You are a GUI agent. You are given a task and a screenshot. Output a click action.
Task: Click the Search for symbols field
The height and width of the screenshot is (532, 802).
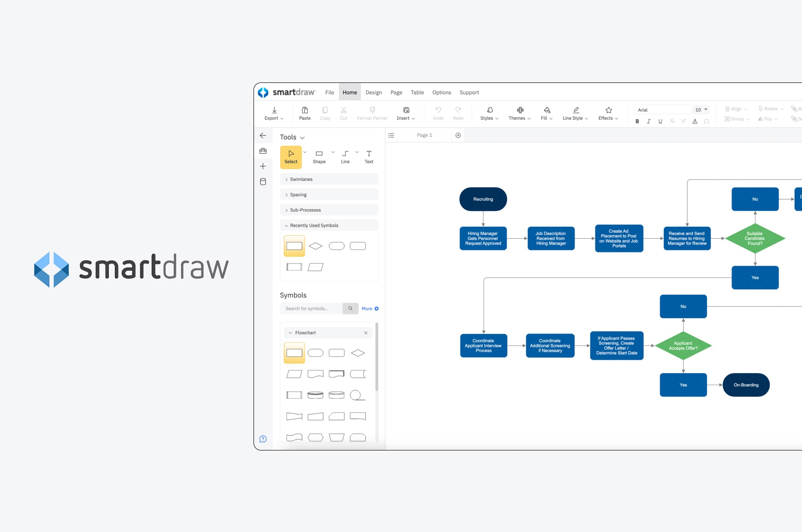coord(311,309)
